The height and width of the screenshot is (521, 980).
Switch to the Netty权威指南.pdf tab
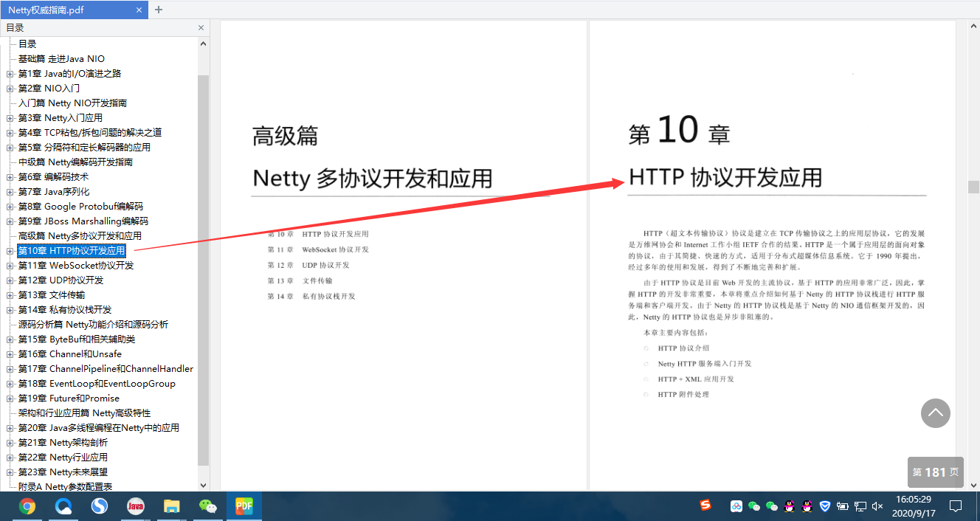point(73,10)
